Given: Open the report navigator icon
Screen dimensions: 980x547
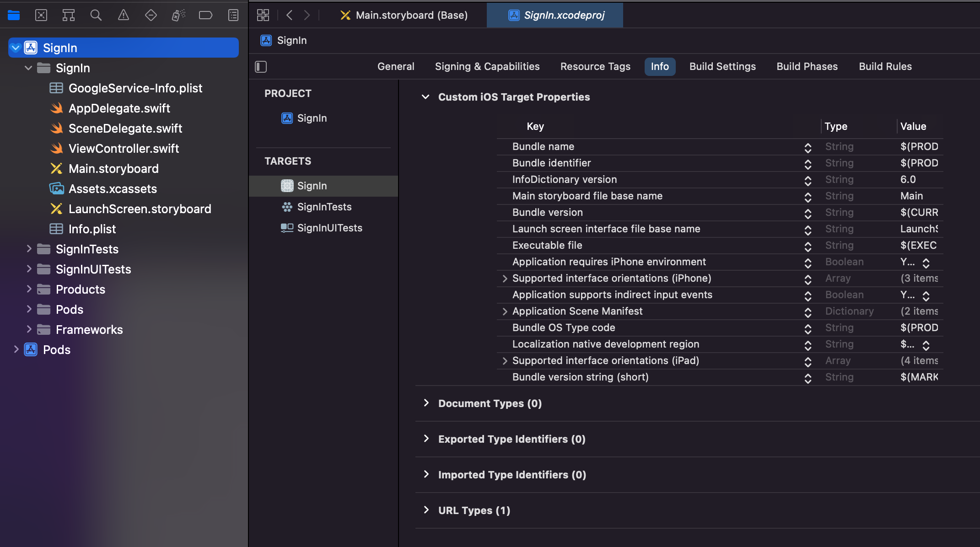Looking at the screenshot, I should 233,15.
